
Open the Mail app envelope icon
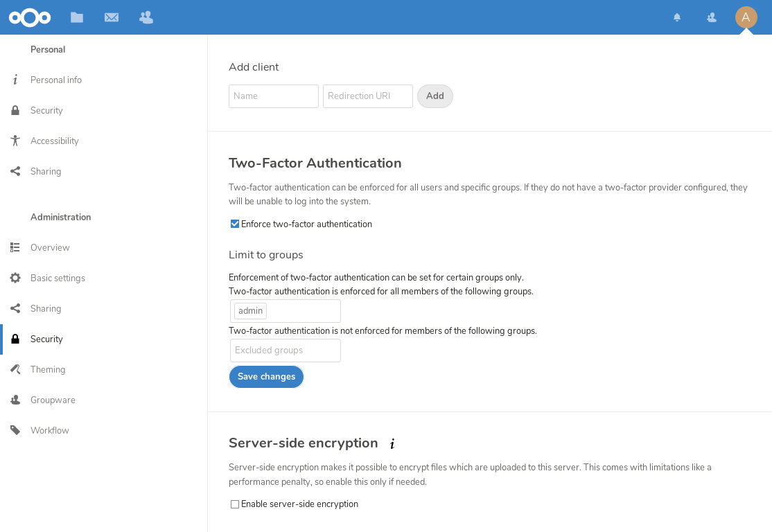pos(112,17)
